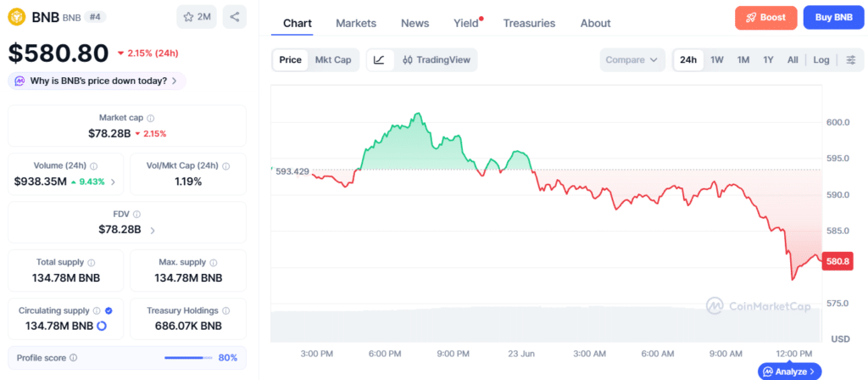This screenshot has width=868, height=380.
Task: Switch to line chart view icon
Action: tap(380, 60)
